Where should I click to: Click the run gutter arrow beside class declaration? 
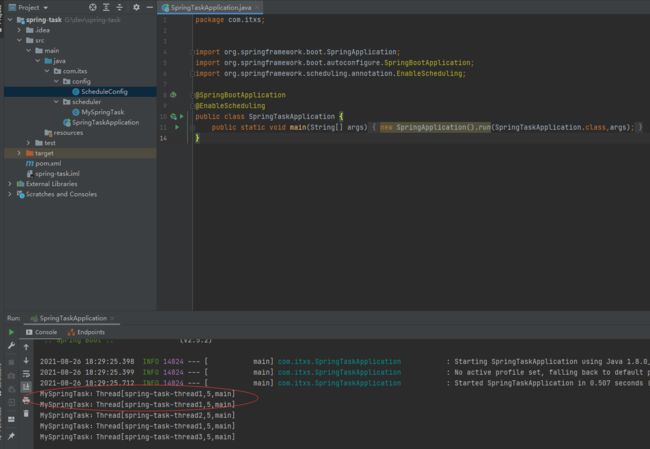coord(182,116)
